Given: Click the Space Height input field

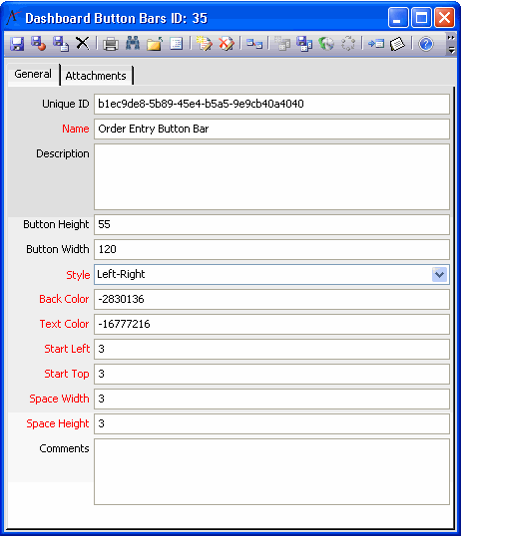Looking at the screenshot, I should [x=272, y=424].
